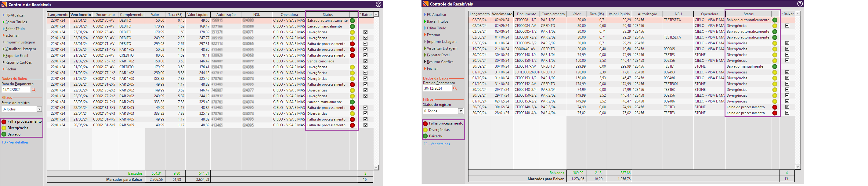Select row with document CE002174-1/3
This screenshot has height=186, width=868.
[210, 79]
